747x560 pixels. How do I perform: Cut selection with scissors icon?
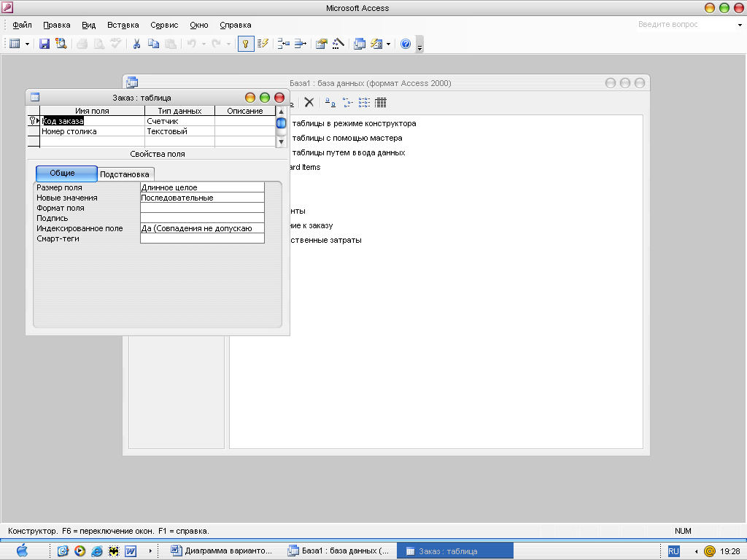pos(136,44)
